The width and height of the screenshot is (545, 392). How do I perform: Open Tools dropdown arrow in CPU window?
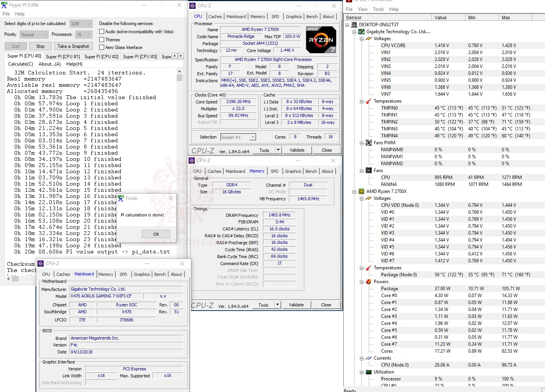278,150
